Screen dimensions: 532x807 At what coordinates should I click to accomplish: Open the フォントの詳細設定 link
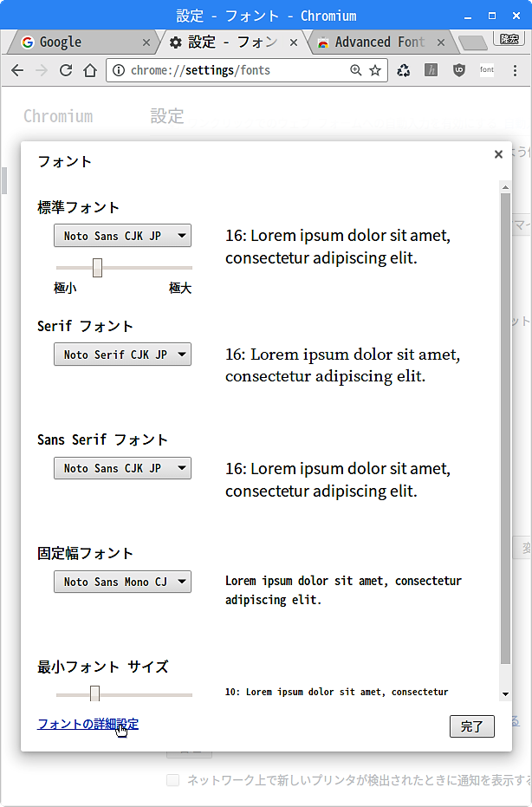tap(88, 725)
